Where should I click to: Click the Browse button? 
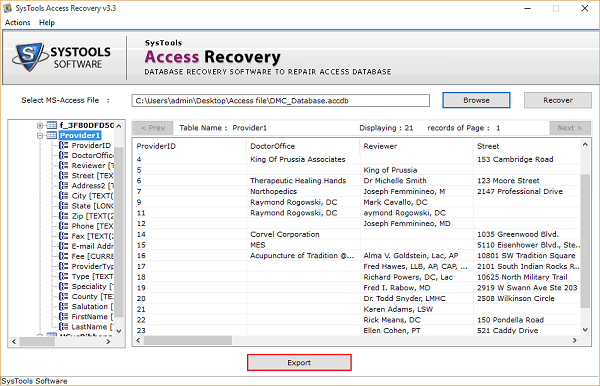[x=476, y=100]
